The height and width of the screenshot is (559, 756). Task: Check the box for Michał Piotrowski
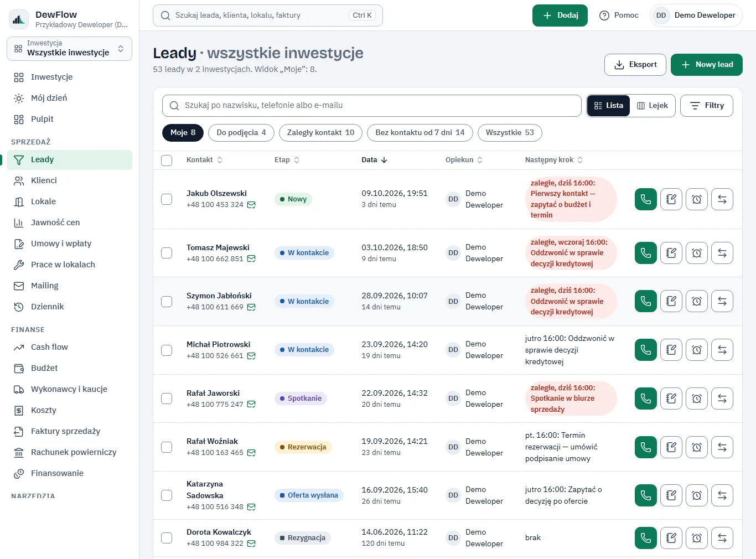(x=167, y=350)
